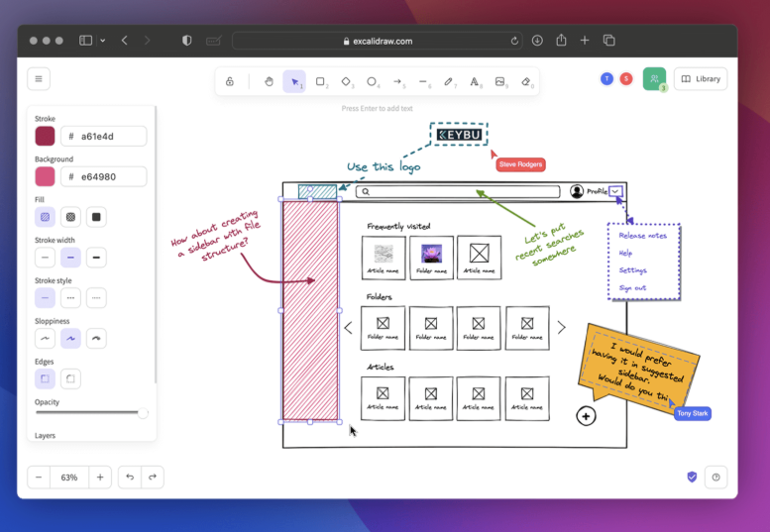770x532 pixels.
Task: Click the excalidraw.com address bar
Action: click(x=378, y=41)
